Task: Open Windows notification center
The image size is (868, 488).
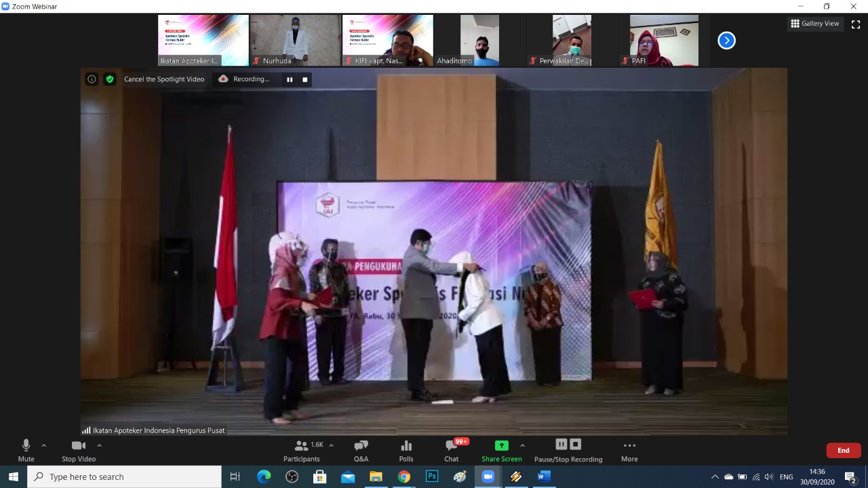Action: (x=851, y=476)
